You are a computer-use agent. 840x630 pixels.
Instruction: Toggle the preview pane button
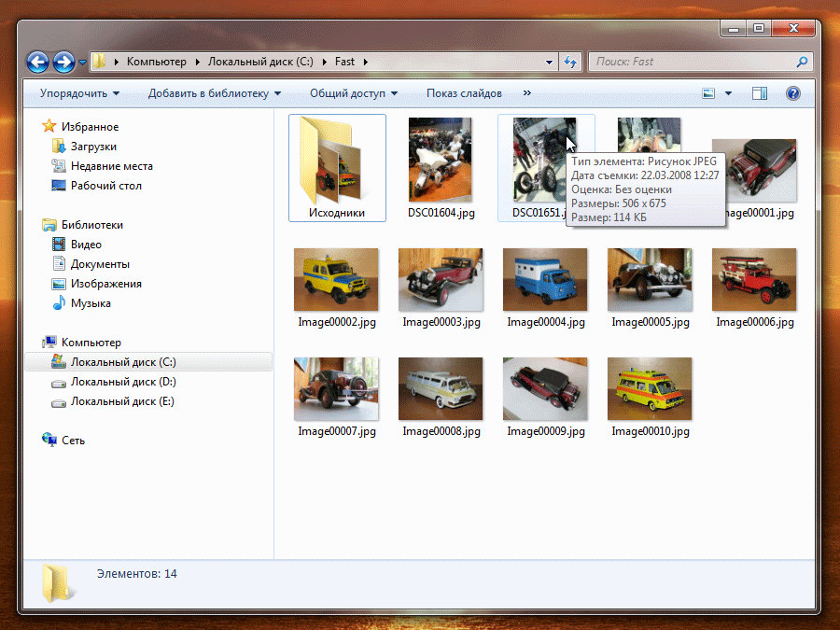pos(760,93)
